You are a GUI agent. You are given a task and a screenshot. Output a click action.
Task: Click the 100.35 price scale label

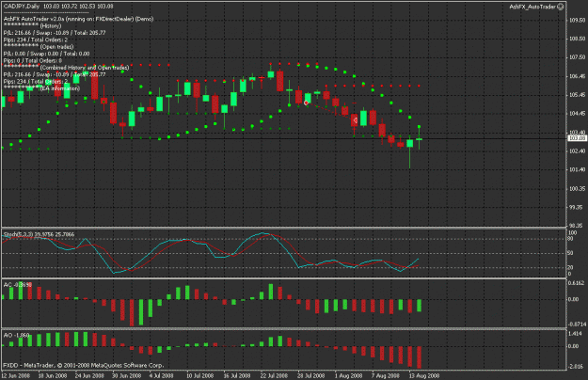(x=578, y=188)
